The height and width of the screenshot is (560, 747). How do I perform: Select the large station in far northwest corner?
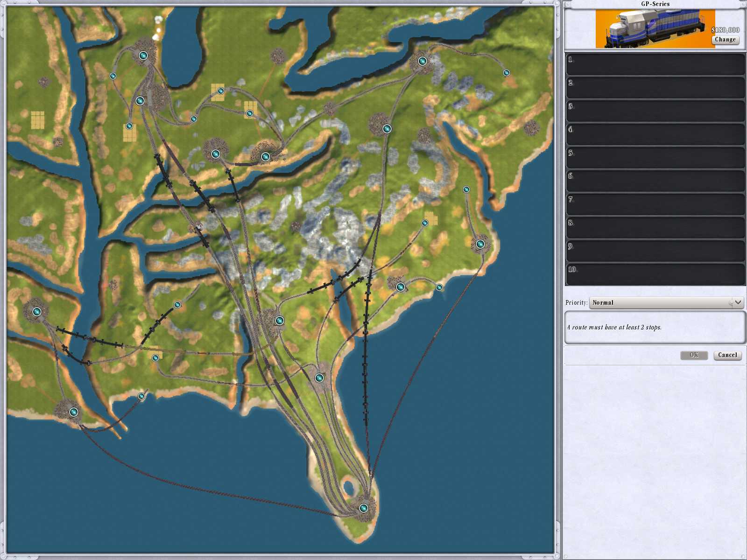[143, 56]
